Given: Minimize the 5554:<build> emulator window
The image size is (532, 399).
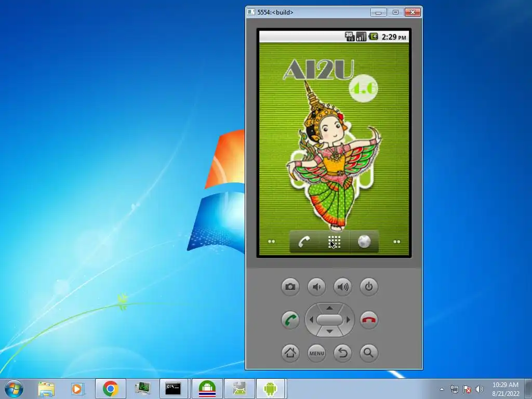Looking at the screenshot, I should [378, 12].
